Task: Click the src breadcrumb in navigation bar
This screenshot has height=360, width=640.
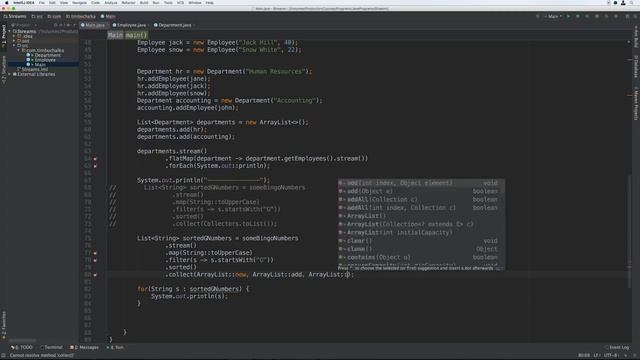Action: (37, 16)
